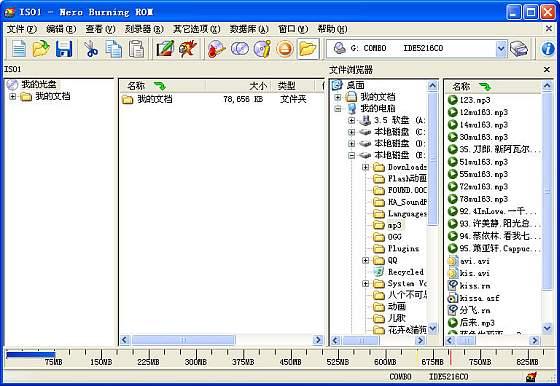
Task: Select the file kiss.rm
Action: [x=475, y=286]
